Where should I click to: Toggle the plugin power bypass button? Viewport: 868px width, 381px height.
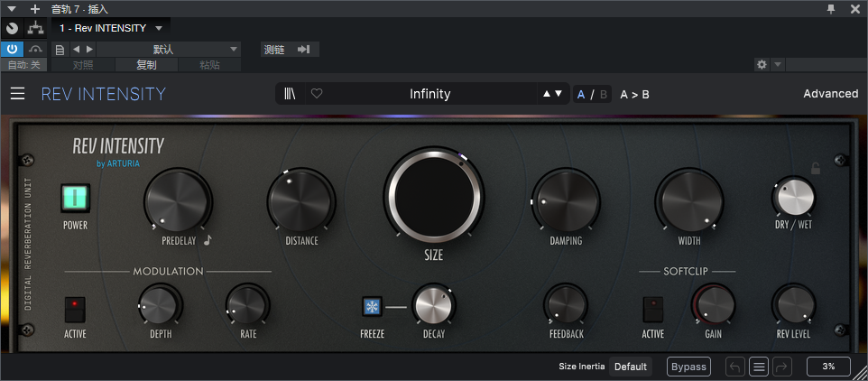12,50
